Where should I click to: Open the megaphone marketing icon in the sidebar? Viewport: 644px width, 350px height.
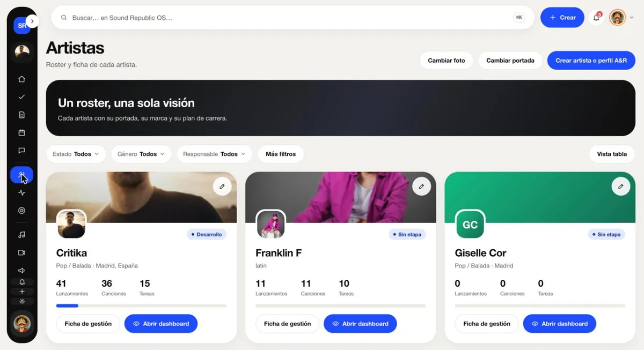[x=21, y=271]
